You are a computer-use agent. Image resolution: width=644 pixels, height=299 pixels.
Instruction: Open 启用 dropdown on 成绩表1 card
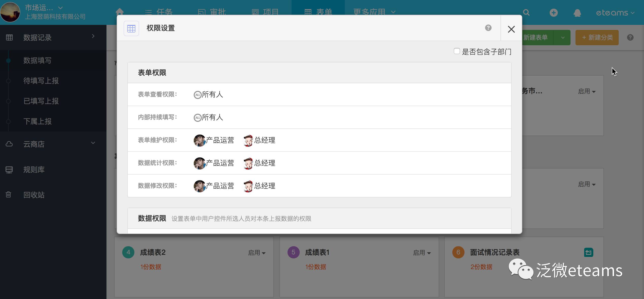[x=422, y=253]
